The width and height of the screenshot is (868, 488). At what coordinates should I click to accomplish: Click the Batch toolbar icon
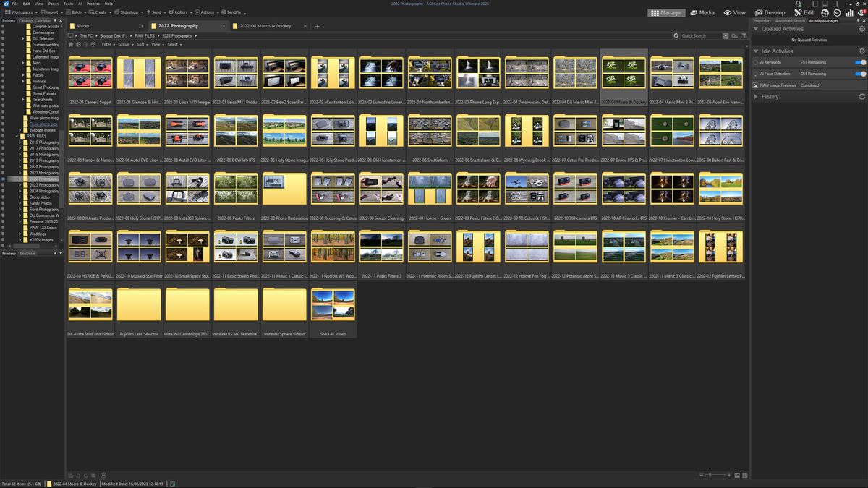(x=76, y=12)
